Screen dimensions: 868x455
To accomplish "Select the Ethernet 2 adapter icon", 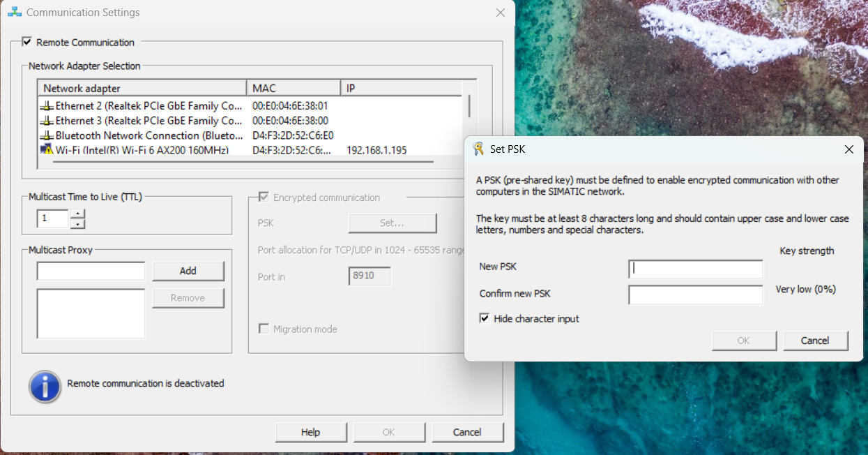I will pos(47,106).
